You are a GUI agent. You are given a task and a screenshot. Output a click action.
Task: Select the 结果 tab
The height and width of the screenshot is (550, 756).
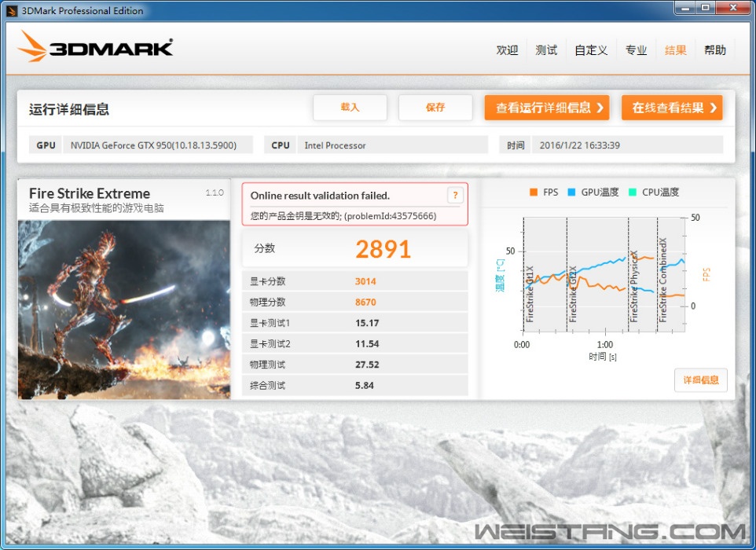click(x=676, y=50)
